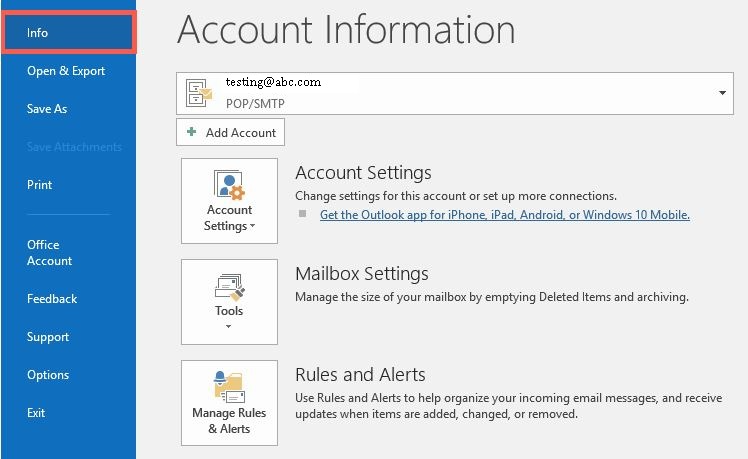Click the Account Information page title
This screenshot has height=459, width=748.
click(x=346, y=30)
